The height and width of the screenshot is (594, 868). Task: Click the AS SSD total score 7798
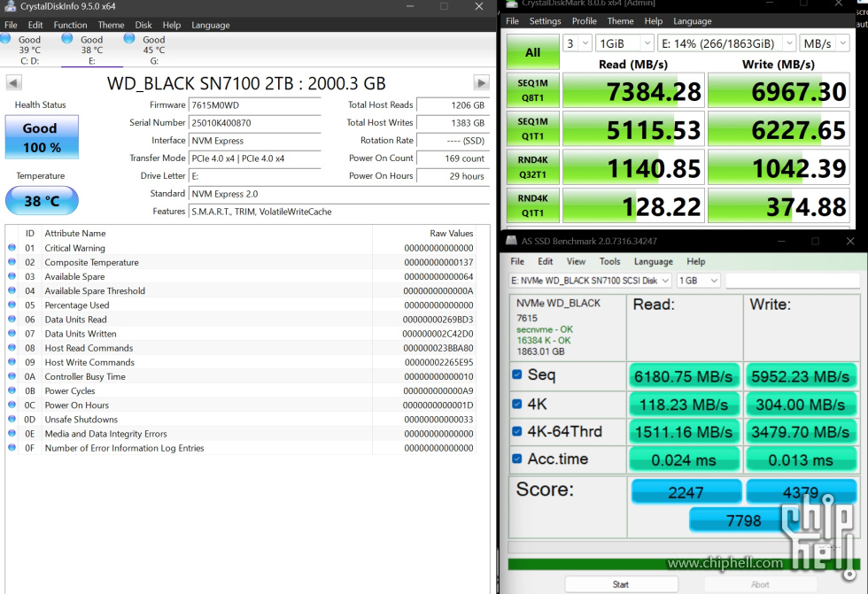click(743, 521)
